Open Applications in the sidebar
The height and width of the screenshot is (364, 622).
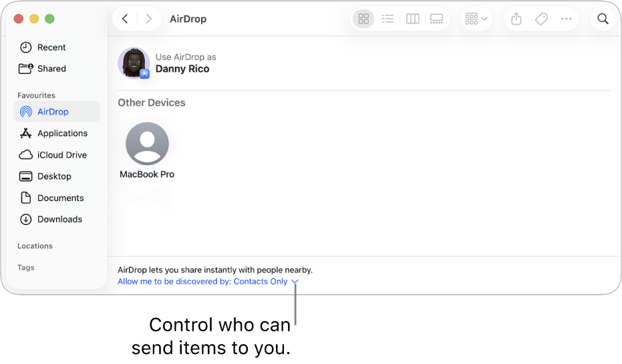(56, 133)
